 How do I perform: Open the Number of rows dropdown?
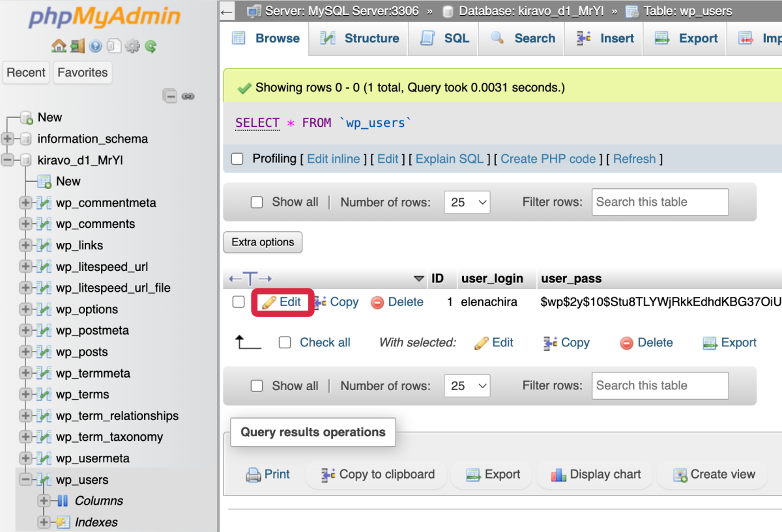click(467, 202)
